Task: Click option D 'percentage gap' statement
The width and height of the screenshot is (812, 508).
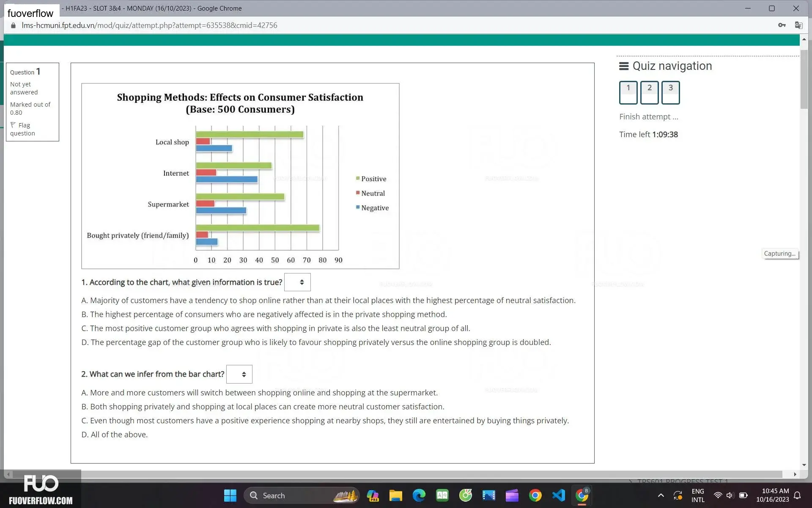Action: (x=316, y=342)
